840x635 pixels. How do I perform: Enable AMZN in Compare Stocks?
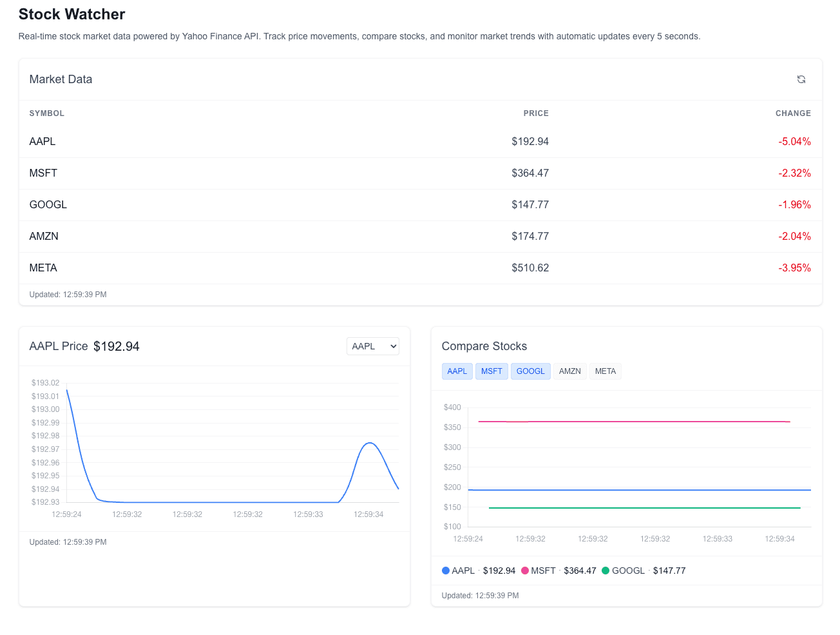(570, 371)
